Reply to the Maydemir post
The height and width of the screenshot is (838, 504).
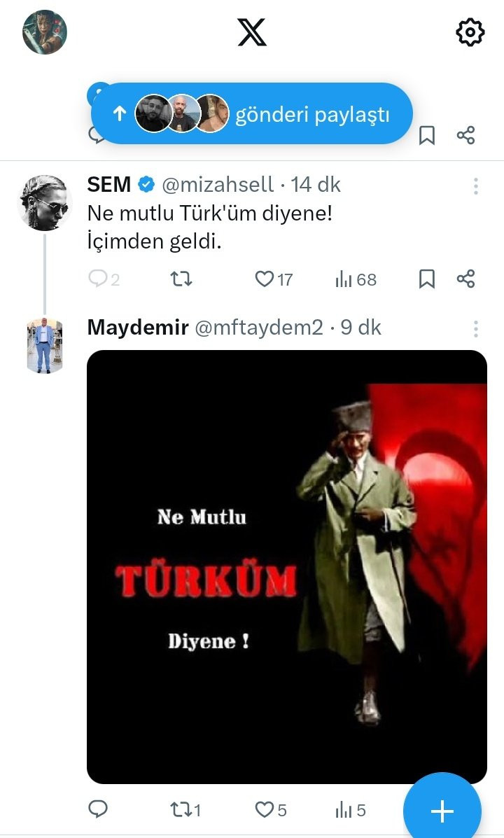click(98, 810)
